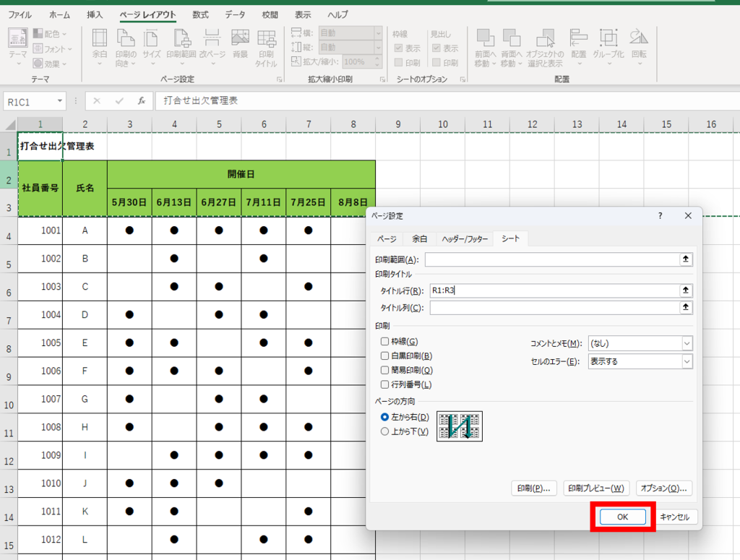This screenshot has width=740, height=560.
Task: Select the ページ tab in dialog
Action: tap(387, 239)
